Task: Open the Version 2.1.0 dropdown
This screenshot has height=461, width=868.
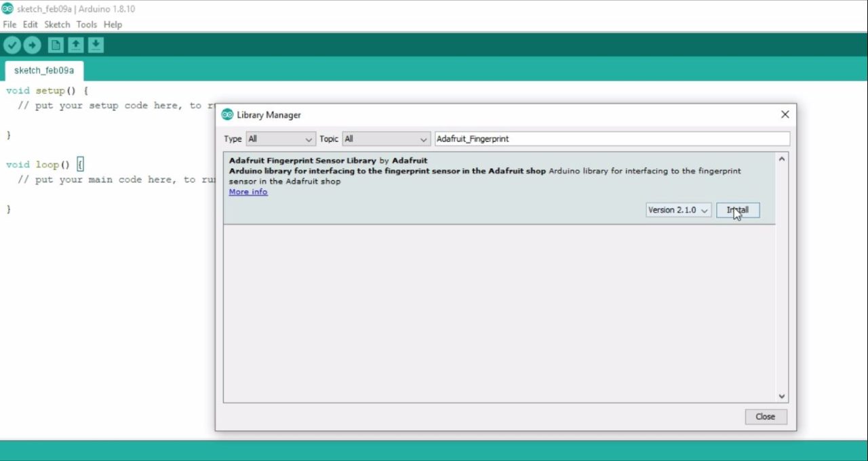Action: [678, 210]
